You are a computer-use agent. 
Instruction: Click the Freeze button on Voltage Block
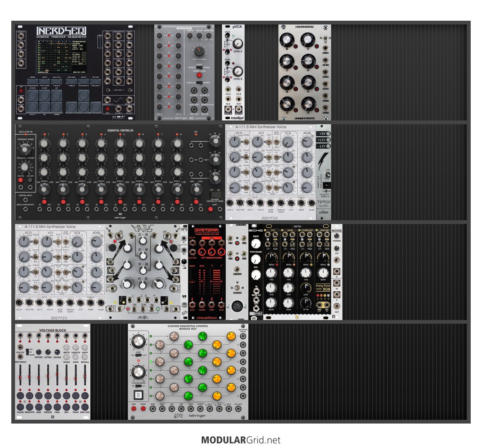[48, 407]
